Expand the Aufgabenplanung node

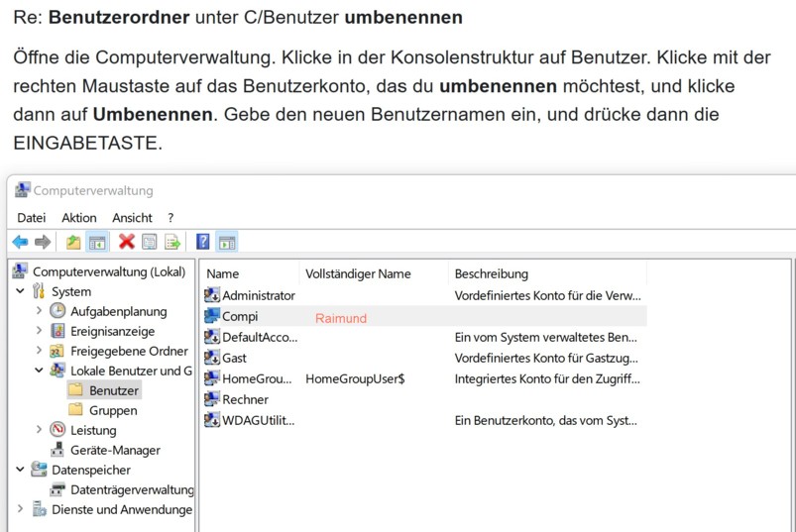tap(39, 310)
